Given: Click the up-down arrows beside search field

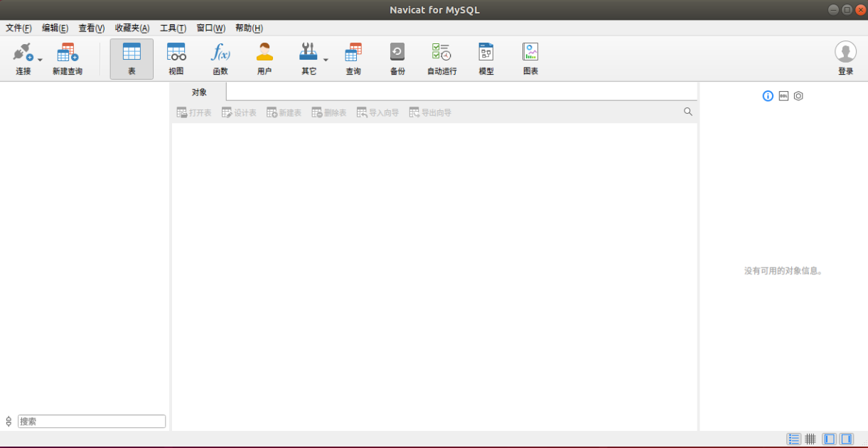Looking at the screenshot, I should pyautogui.click(x=9, y=422).
